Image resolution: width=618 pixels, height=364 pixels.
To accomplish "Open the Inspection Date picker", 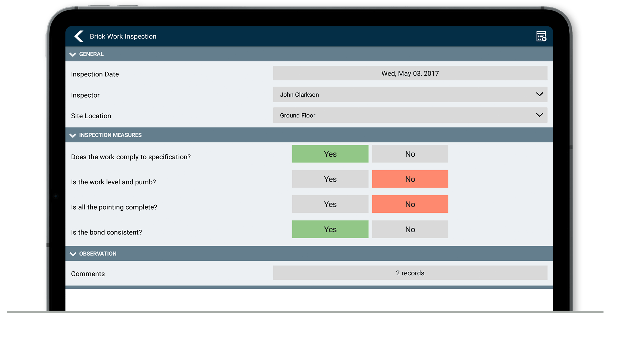I will click(x=410, y=73).
